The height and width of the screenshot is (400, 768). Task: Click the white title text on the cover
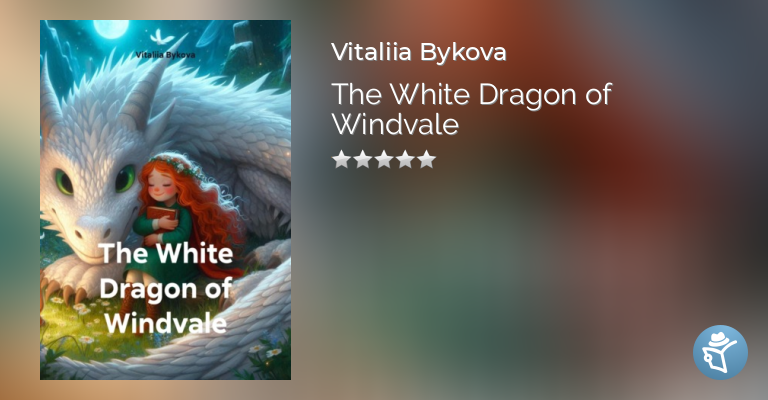click(166, 288)
